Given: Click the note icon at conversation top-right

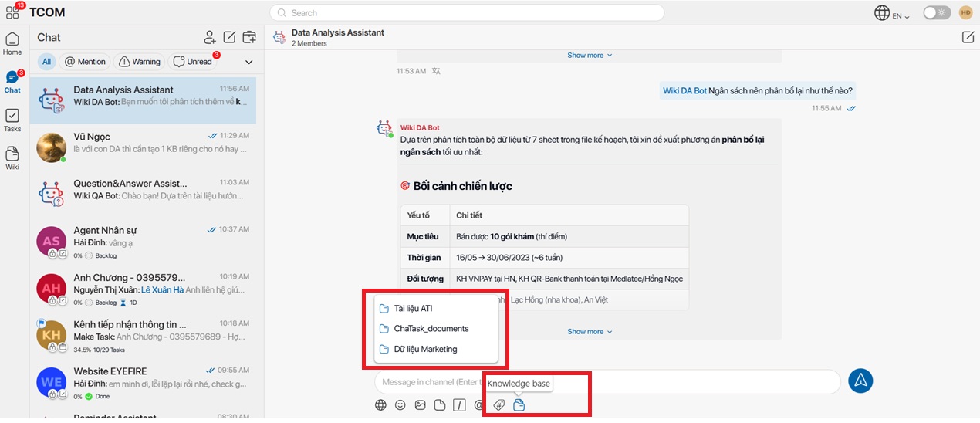Looking at the screenshot, I should pyautogui.click(x=968, y=37).
